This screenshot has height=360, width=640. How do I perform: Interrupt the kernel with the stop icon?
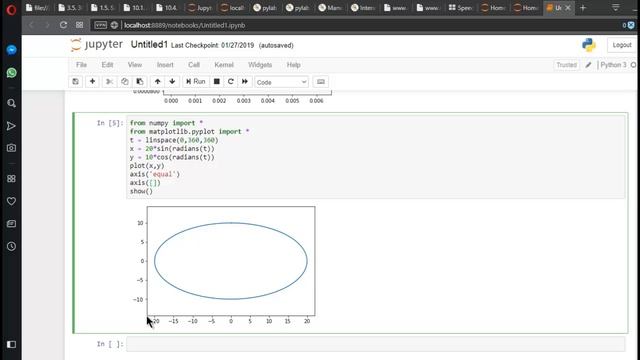217,82
